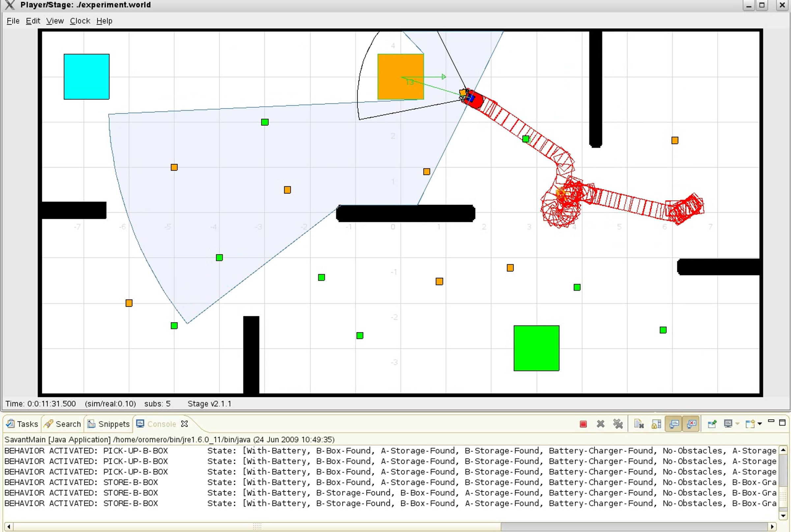Viewport: 791px width, 532px height.
Task: Open the View menu
Action: (55, 21)
